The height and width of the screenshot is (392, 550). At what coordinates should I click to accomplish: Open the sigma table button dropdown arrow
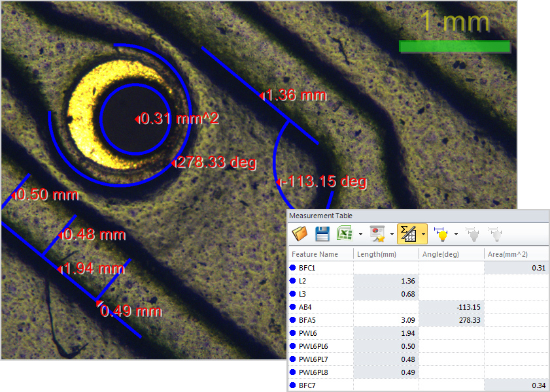pos(423,234)
